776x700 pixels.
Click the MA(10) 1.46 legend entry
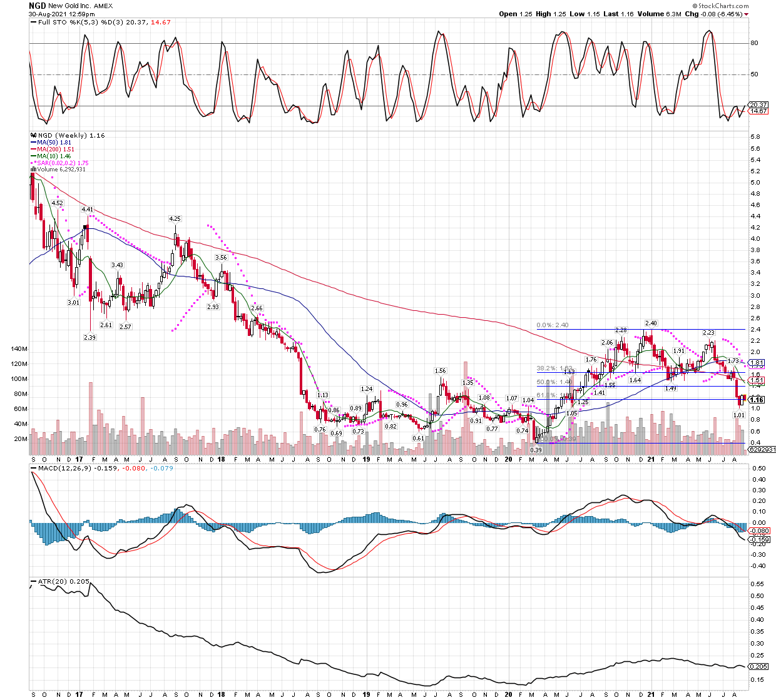coord(54,156)
